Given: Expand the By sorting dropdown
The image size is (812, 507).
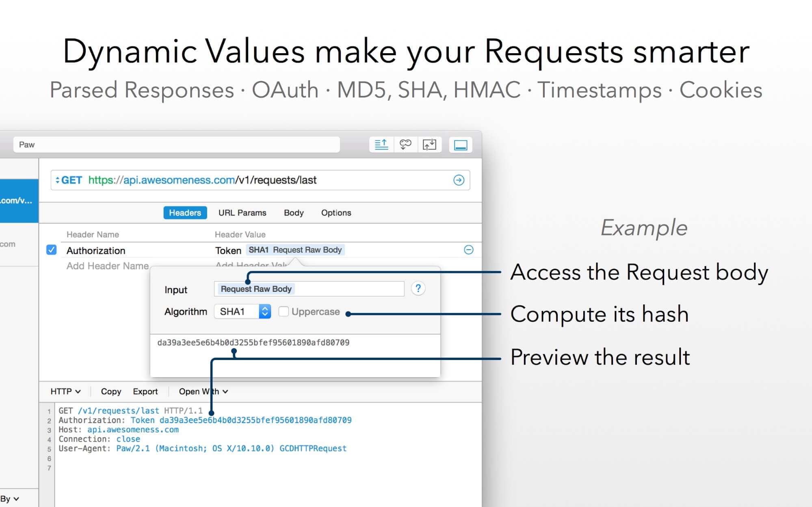Looking at the screenshot, I should 10,498.
